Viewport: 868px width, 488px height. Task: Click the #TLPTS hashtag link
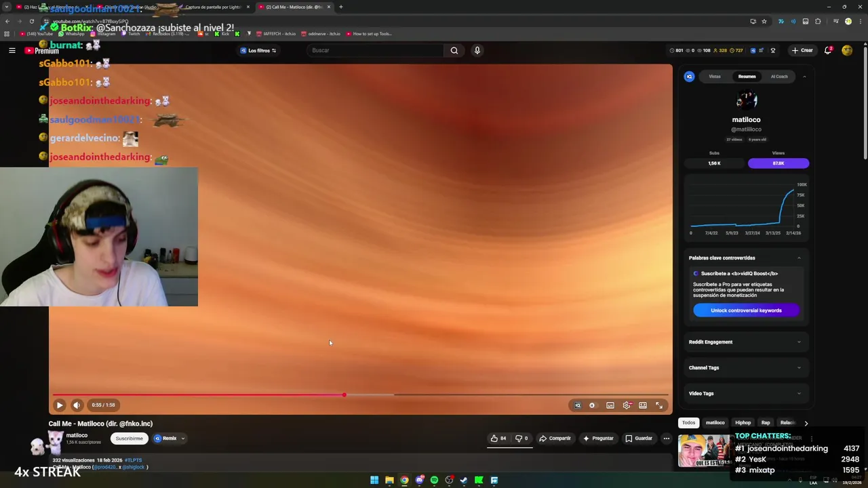coord(133,460)
